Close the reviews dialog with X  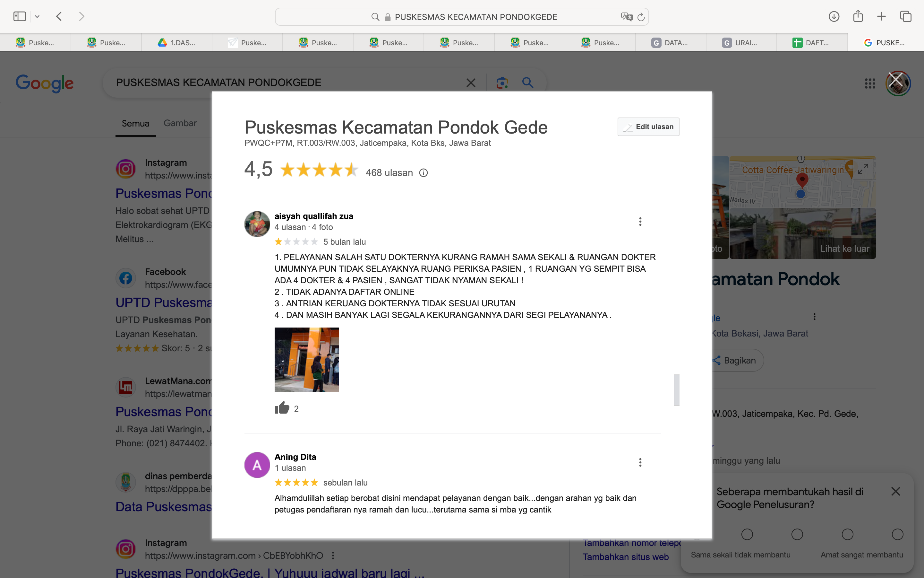pyautogui.click(x=896, y=80)
